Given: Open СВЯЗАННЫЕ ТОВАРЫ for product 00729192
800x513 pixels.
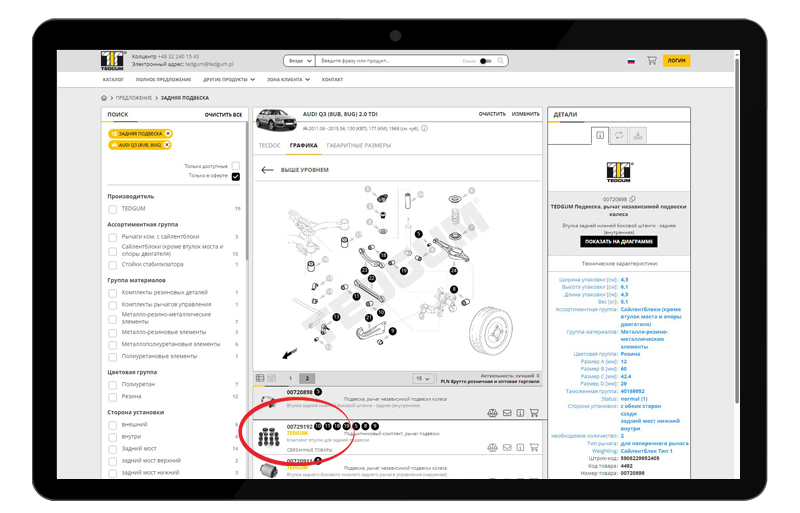Looking at the screenshot, I should [309, 450].
